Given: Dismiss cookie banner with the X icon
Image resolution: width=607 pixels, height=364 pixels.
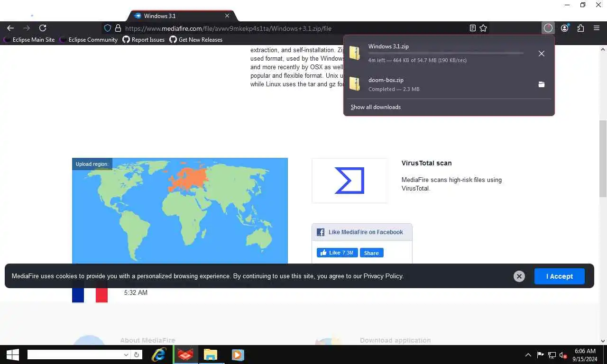Looking at the screenshot, I should [519, 276].
